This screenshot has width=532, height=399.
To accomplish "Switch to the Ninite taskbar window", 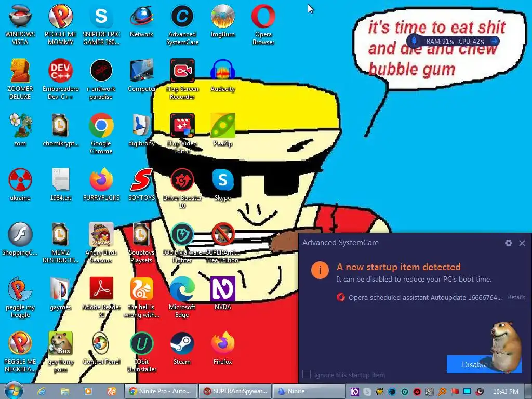I will tap(309, 391).
